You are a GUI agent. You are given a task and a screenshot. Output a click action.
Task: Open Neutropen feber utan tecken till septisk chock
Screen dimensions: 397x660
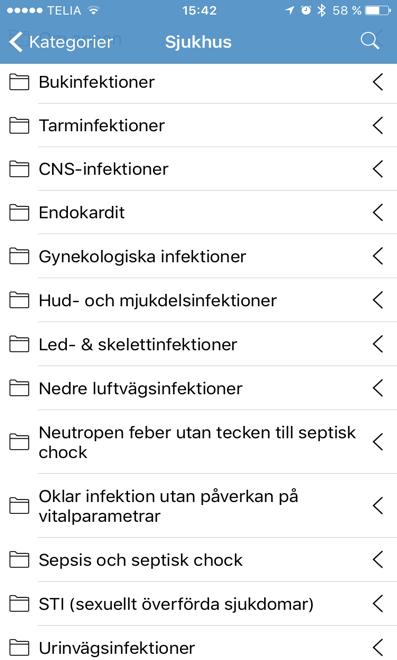198,442
